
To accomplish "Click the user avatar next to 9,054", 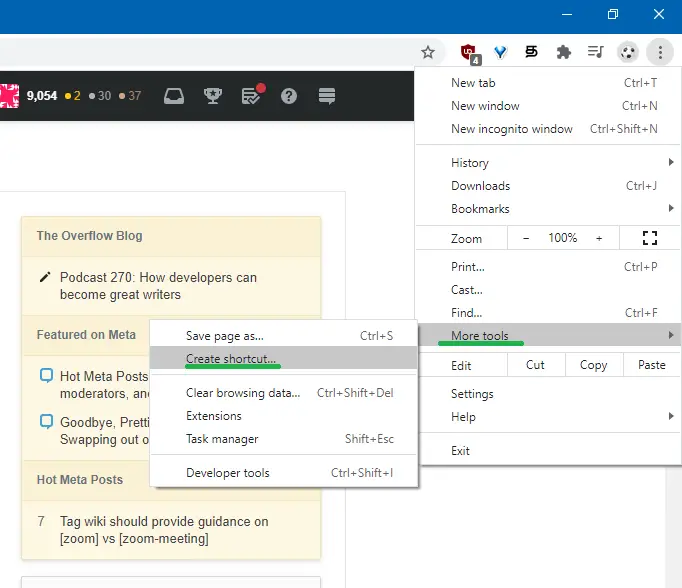I will point(9,96).
